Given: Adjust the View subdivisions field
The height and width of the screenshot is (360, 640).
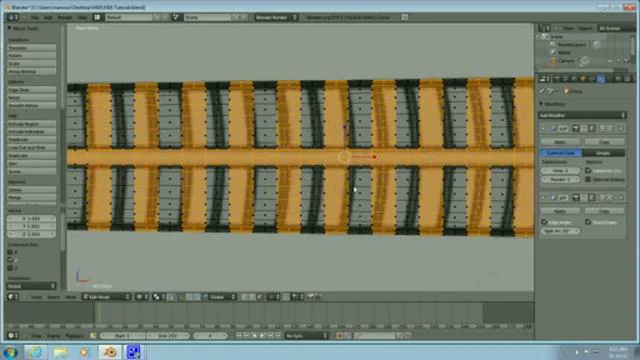Looking at the screenshot, I should (x=560, y=170).
